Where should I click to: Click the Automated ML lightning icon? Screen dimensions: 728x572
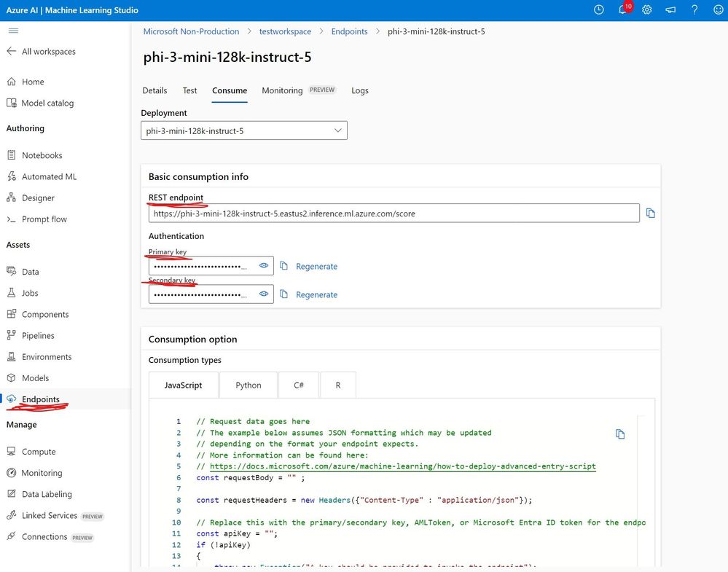(12, 176)
